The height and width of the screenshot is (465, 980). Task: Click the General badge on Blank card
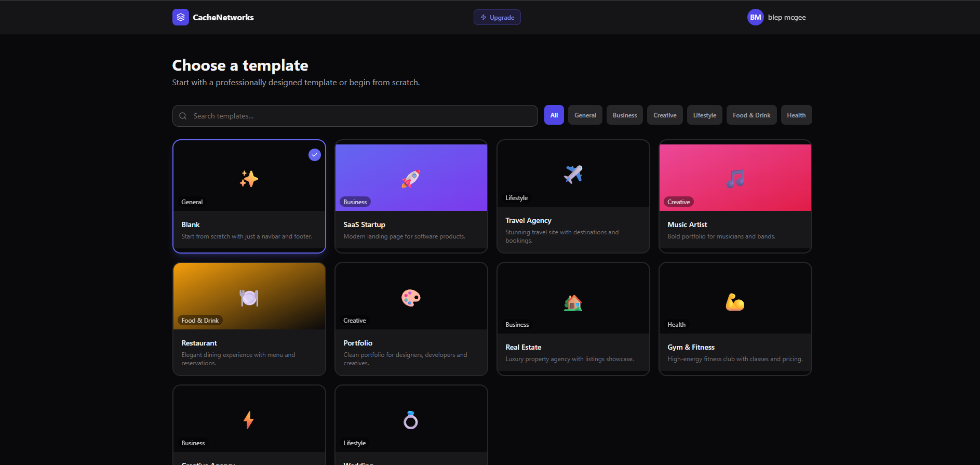(x=192, y=202)
